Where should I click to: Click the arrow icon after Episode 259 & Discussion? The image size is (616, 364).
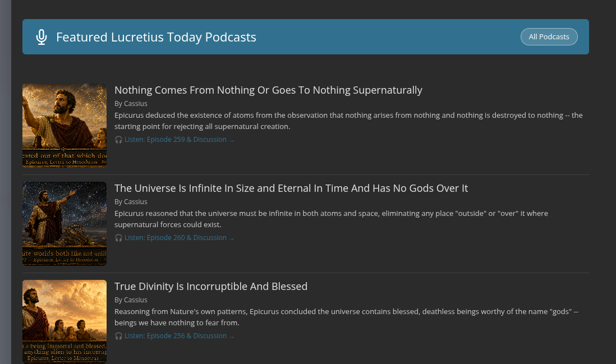[x=231, y=140]
